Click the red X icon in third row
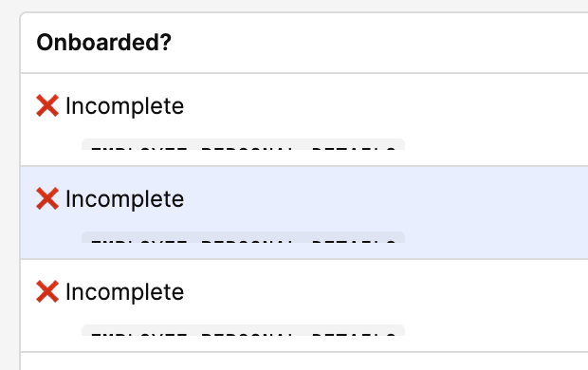Viewport: 588px width, 370px height. click(x=47, y=291)
